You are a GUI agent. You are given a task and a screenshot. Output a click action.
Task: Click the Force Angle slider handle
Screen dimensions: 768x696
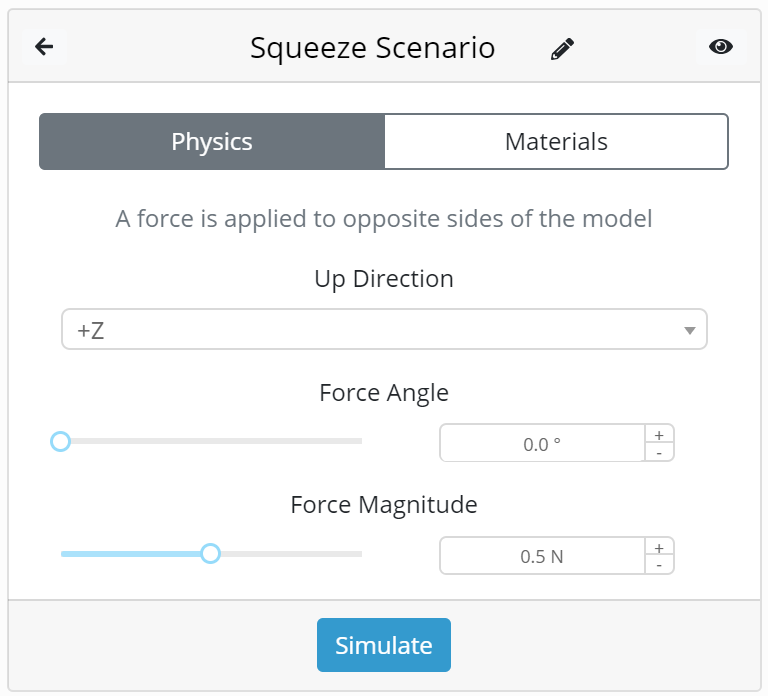coord(61,441)
